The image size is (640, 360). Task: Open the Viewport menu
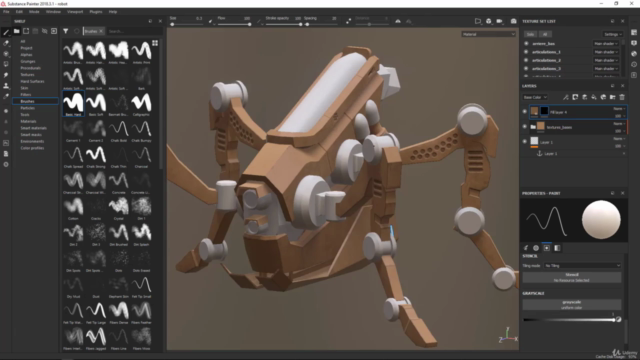75,12
